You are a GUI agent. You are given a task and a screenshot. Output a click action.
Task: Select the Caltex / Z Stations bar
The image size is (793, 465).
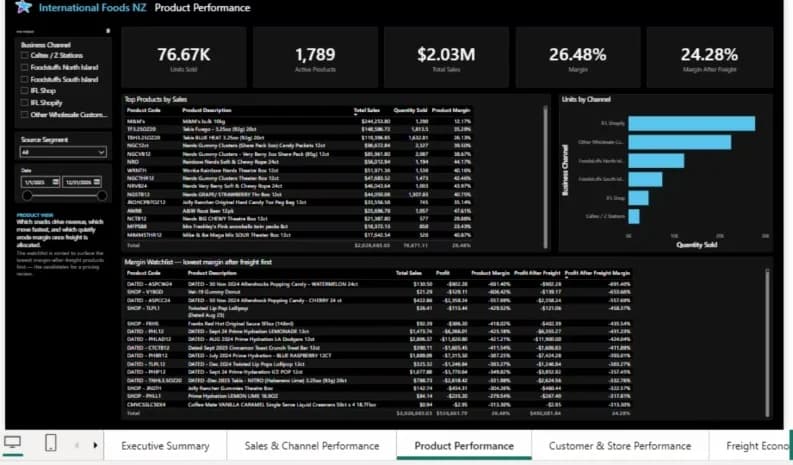click(x=634, y=217)
